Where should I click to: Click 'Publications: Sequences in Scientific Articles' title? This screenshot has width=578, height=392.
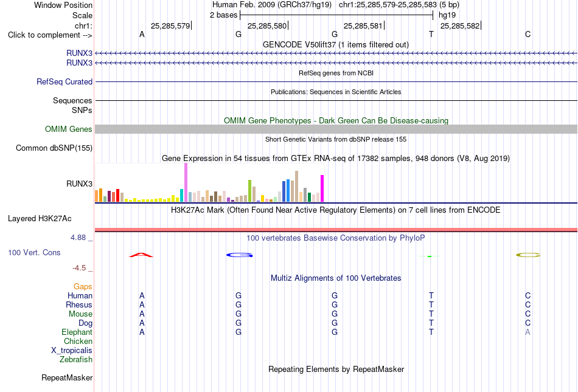(336, 92)
